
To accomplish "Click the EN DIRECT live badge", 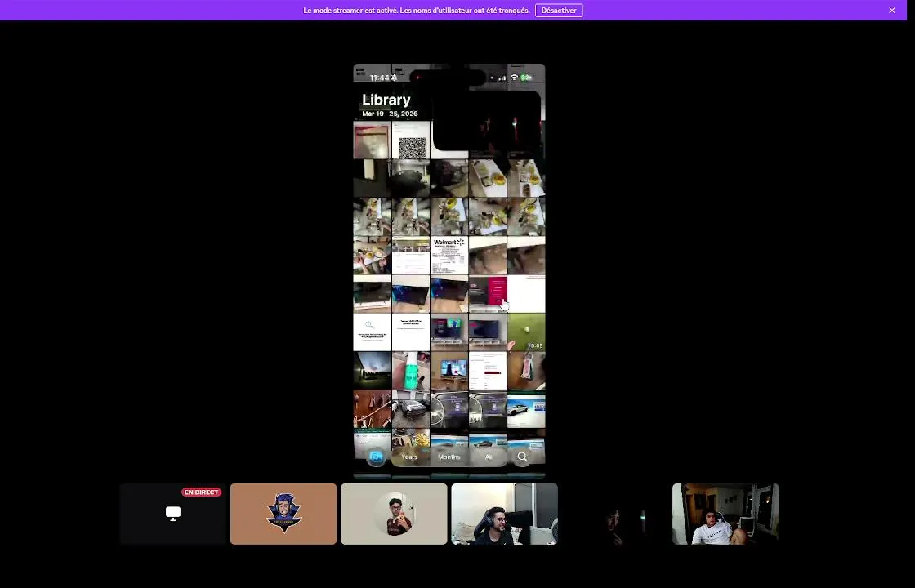I will [201, 492].
